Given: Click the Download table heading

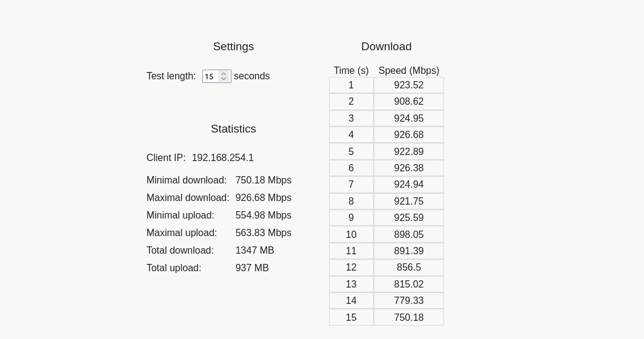Looking at the screenshot, I should coord(387,47).
